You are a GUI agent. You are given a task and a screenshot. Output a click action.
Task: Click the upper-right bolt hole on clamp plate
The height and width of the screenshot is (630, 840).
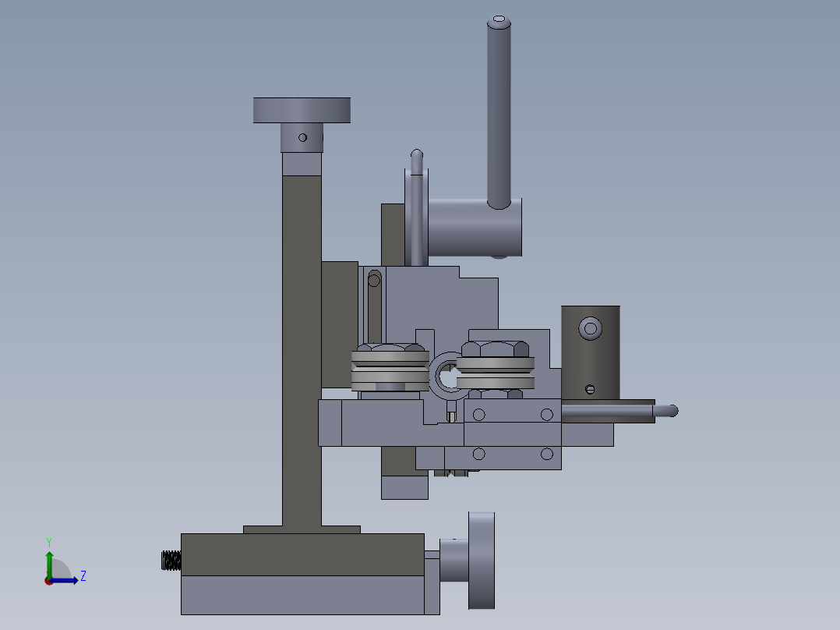547,415
